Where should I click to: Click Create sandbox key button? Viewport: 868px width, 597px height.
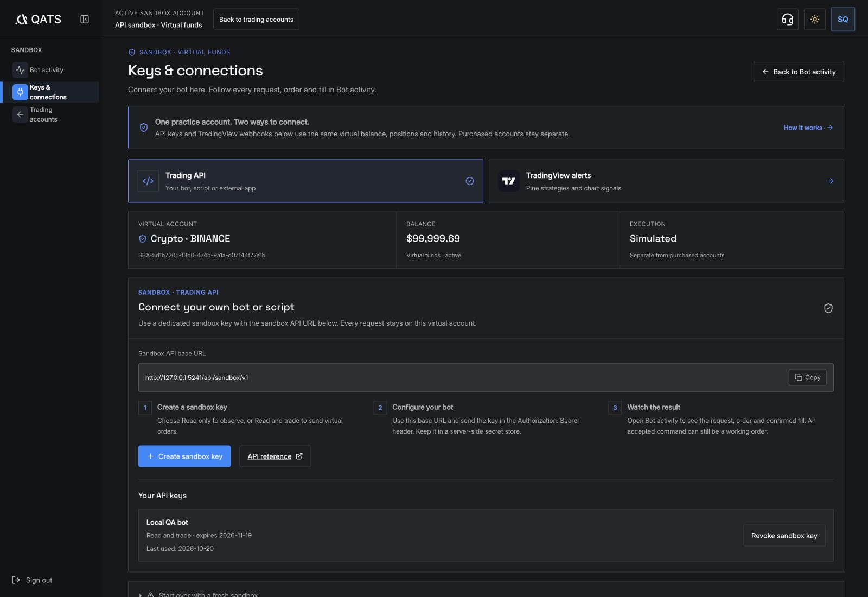click(184, 456)
